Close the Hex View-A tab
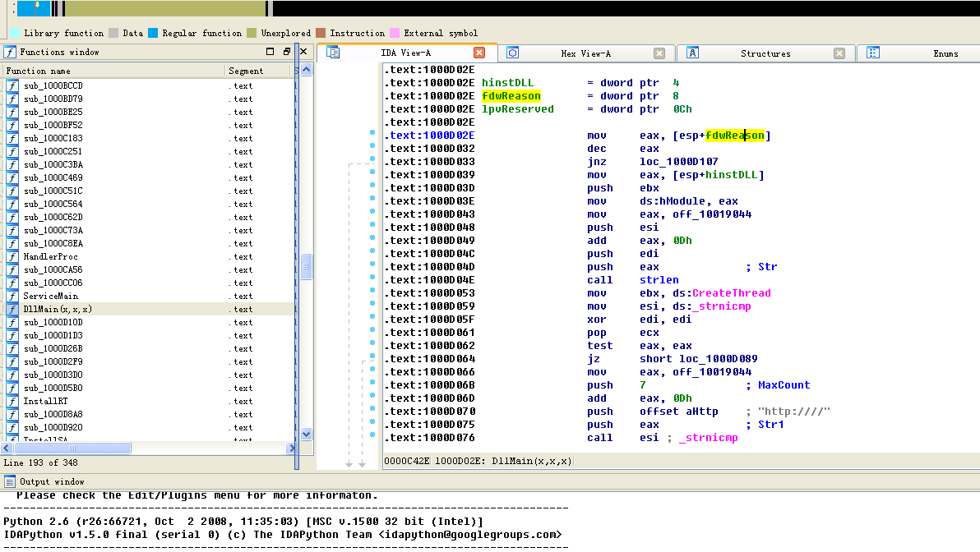980x552 pixels. click(x=659, y=53)
